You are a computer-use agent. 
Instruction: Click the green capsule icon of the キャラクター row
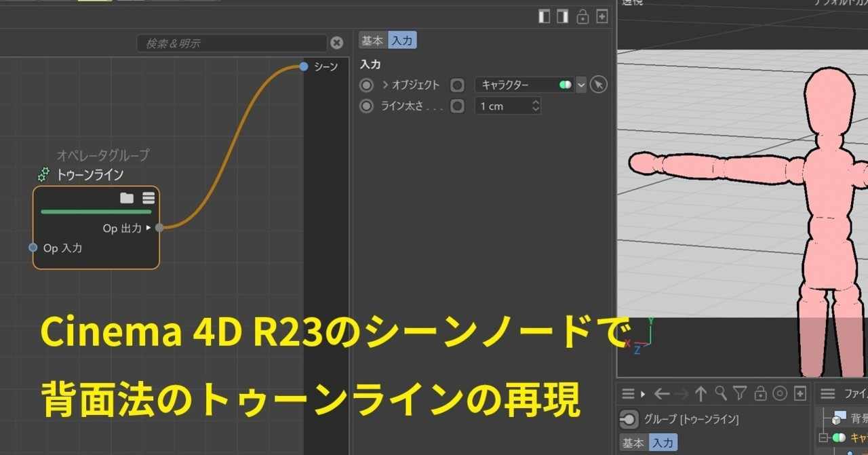(840, 438)
